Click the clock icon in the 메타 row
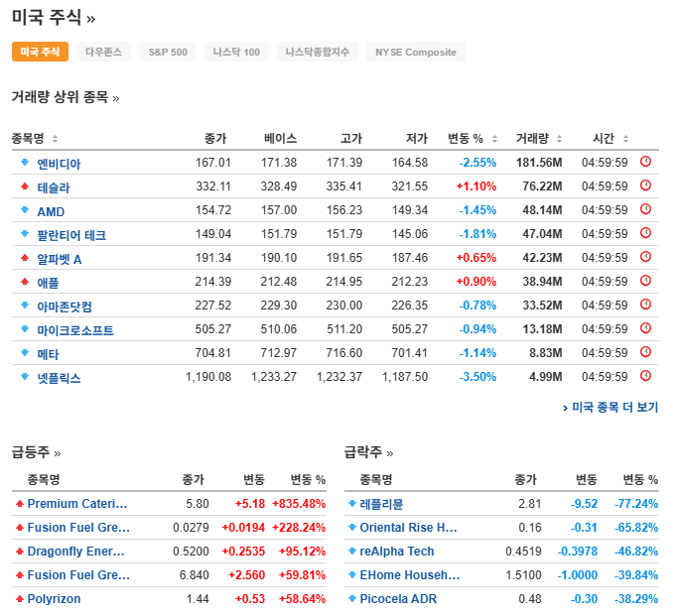 pos(645,352)
